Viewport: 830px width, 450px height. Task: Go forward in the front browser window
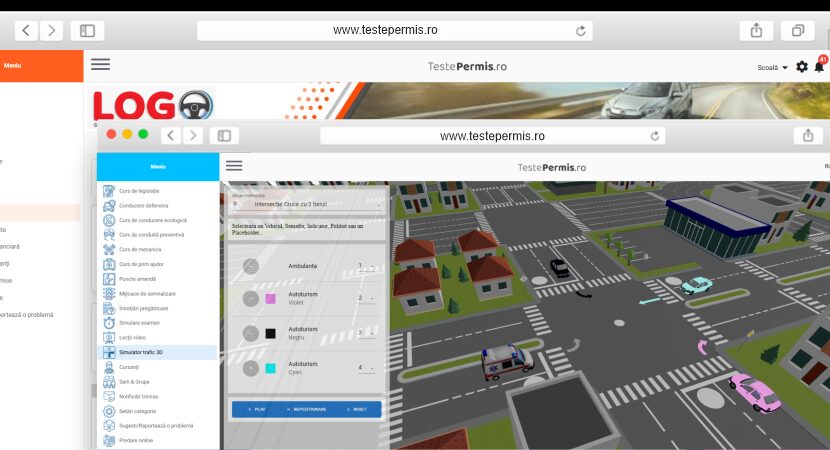click(x=193, y=136)
